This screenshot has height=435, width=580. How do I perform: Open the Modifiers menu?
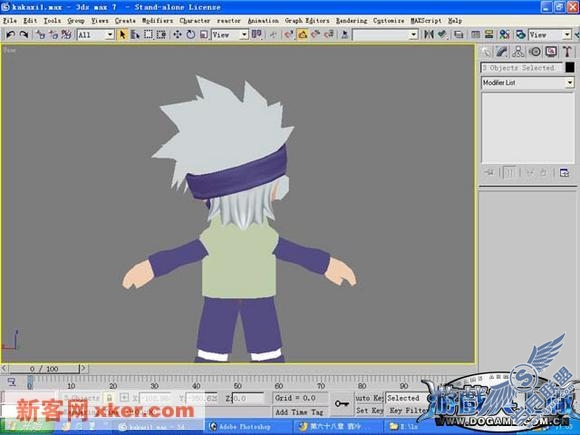coord(158,21)
